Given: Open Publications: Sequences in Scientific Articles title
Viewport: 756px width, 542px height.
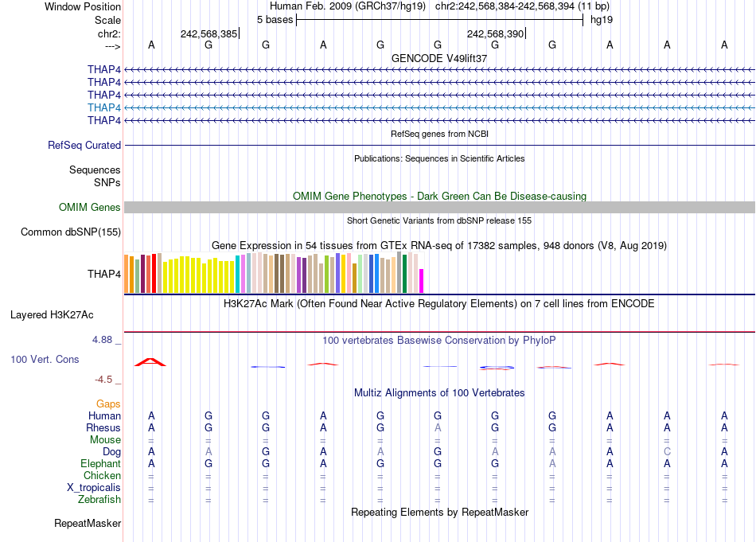Looking at the screenshot, I should [439, 158].
